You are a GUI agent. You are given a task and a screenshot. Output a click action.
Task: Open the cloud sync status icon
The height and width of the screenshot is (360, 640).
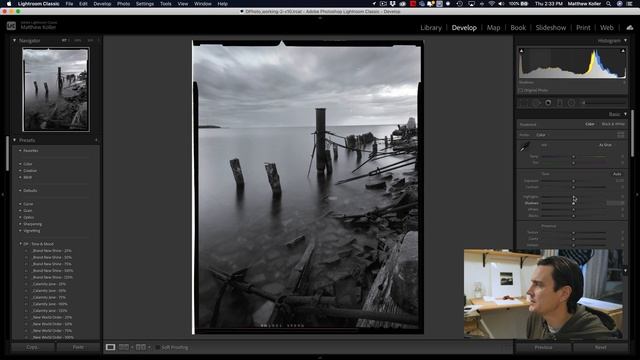point(630,27)
